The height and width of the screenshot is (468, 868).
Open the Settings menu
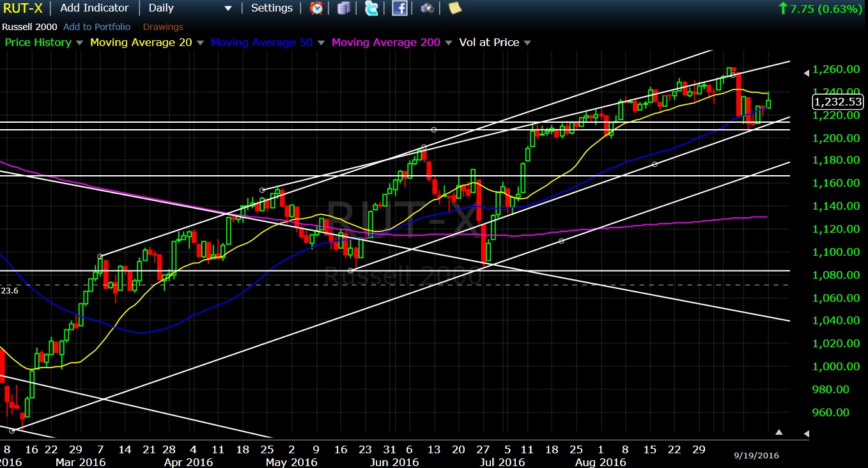coord(272,8)
